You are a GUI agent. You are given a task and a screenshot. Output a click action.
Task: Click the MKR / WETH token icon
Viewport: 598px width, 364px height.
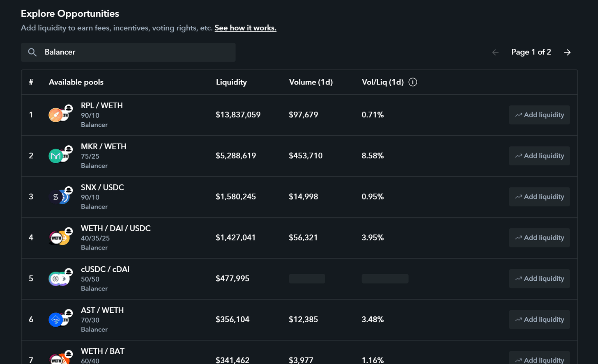59,156
